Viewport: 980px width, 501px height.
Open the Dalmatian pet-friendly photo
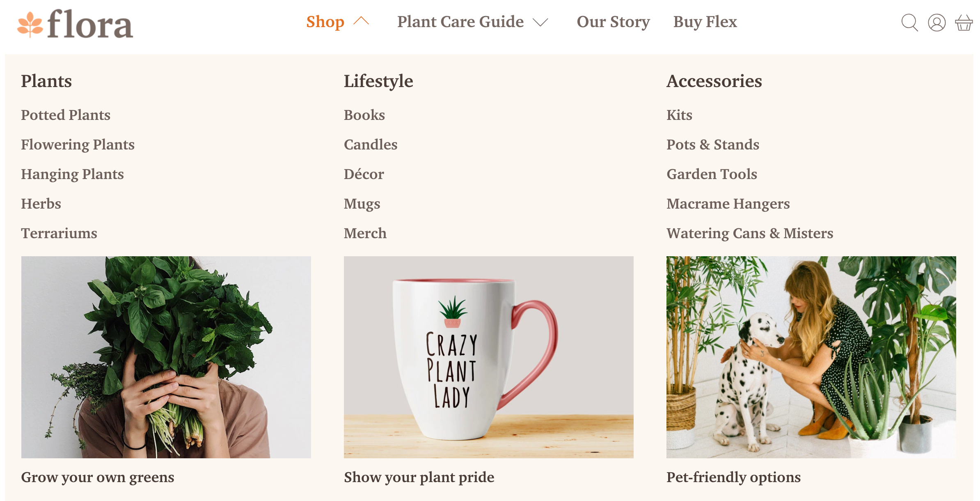click(x=811, y=357)
